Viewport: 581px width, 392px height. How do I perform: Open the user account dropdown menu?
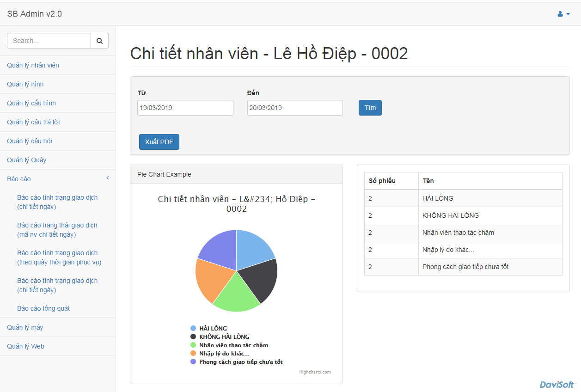pyautogui.click(x=563, y=14)
